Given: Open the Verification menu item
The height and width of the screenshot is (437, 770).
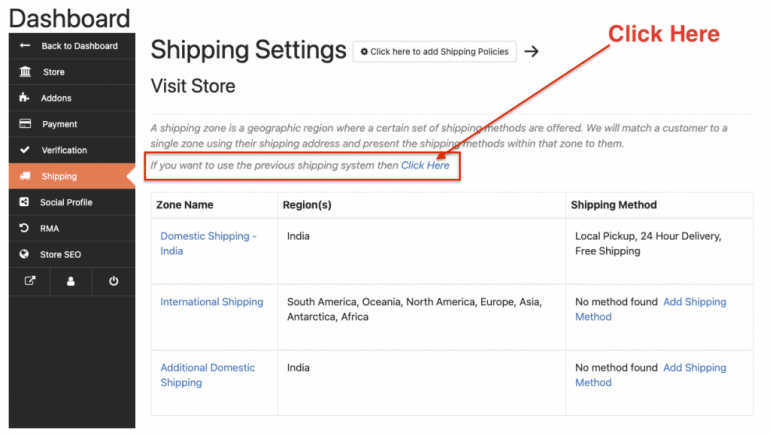Looking at the screenshot, I should (x=72, y=150).
